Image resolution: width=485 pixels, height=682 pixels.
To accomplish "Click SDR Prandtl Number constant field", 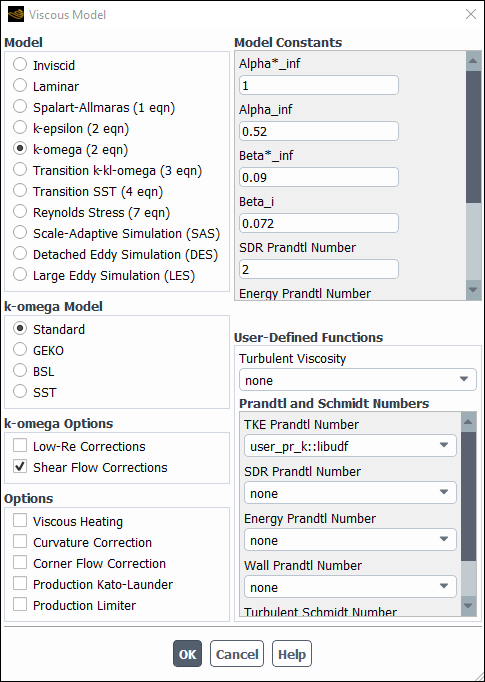I will tap(319, 269).
